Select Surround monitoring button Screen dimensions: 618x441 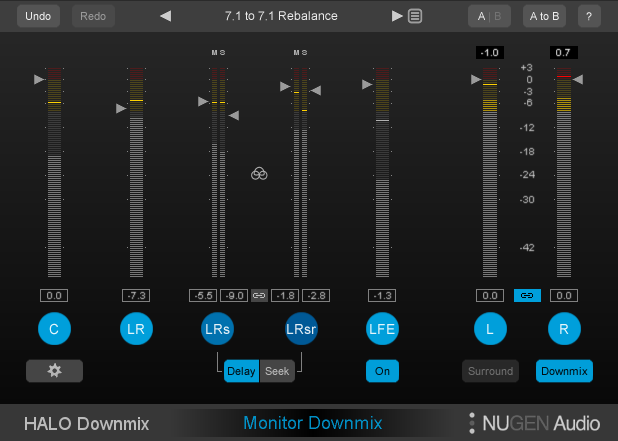490,371
